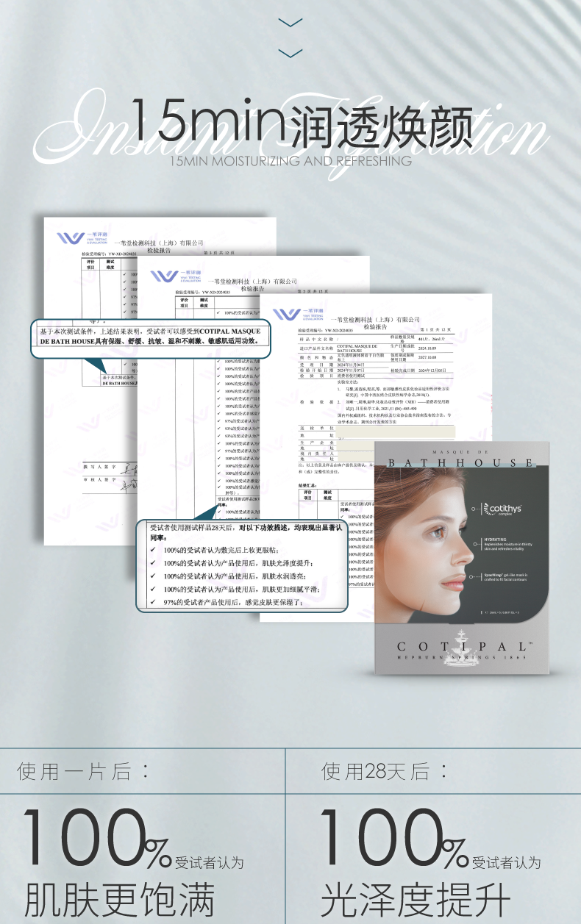Select the 使用一片后 column header
Screen dimensions: 581x924
[83, 771]
